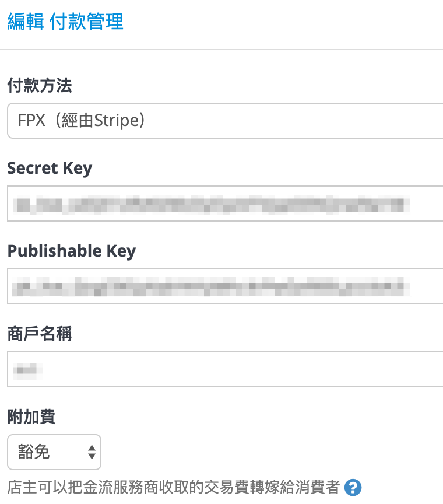
Task: Click the 附加費 field label
Action: point(31,416)
